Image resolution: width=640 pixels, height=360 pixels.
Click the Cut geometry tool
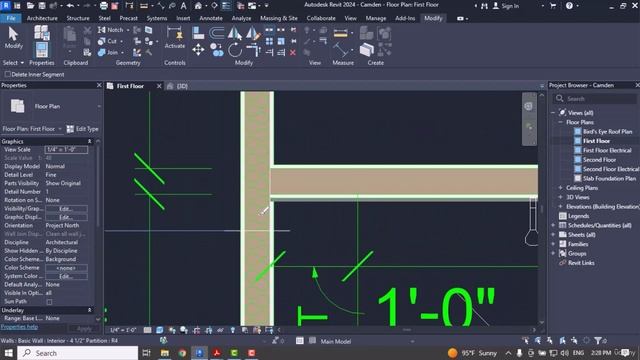[108, 41]
